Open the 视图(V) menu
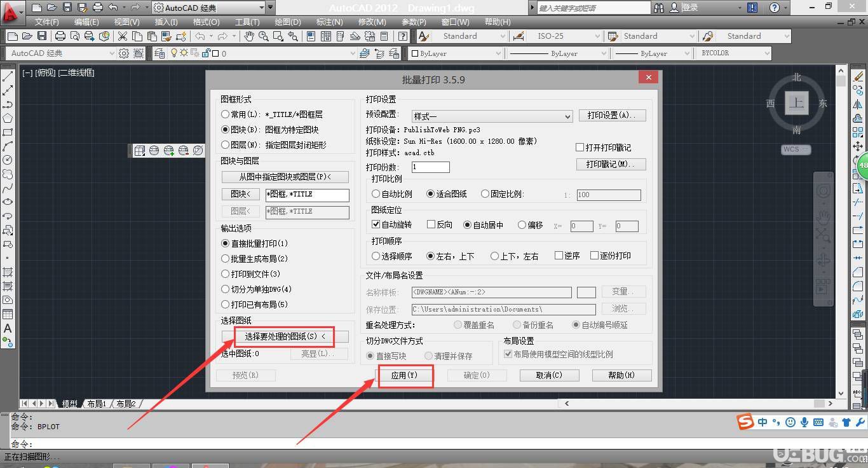The height and width of the screenshot is (468, 868). pos(126,22)
